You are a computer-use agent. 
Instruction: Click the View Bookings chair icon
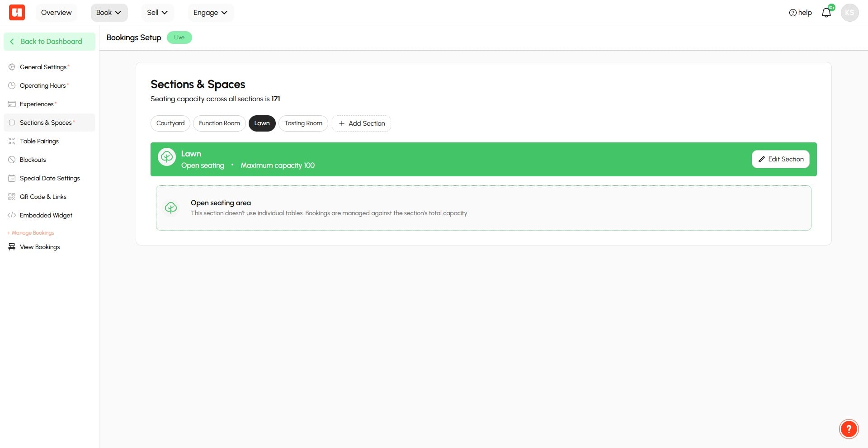tap(12, 247)
